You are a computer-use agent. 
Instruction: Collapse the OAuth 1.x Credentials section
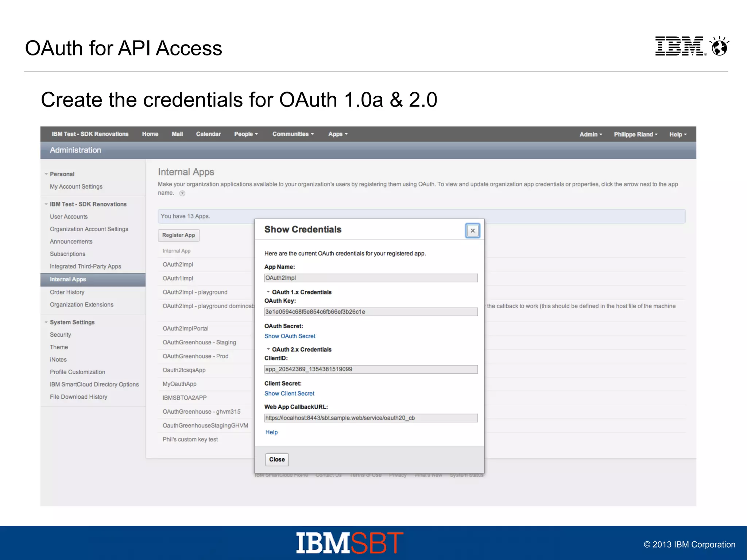pos(268,292)
